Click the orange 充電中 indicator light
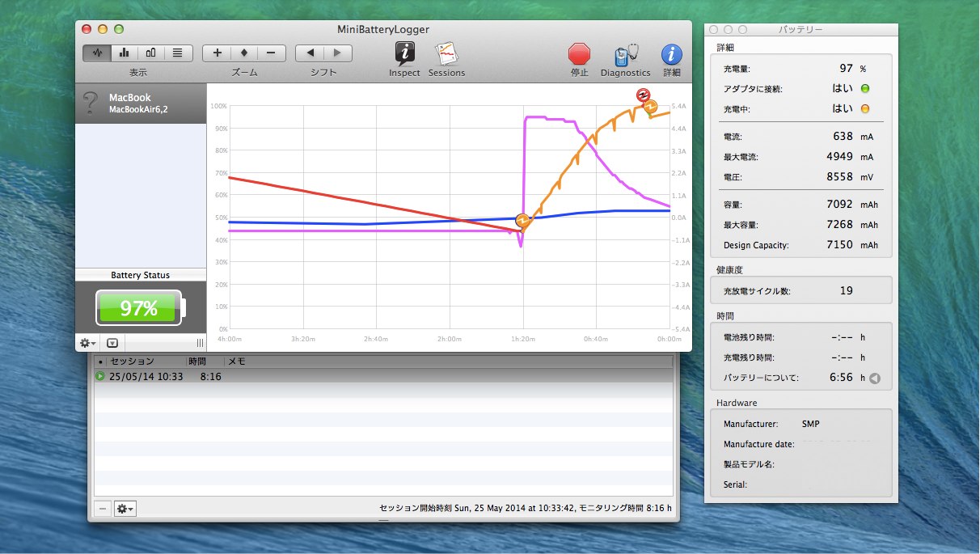The image size is (980, 554). (x=864, y=108)
